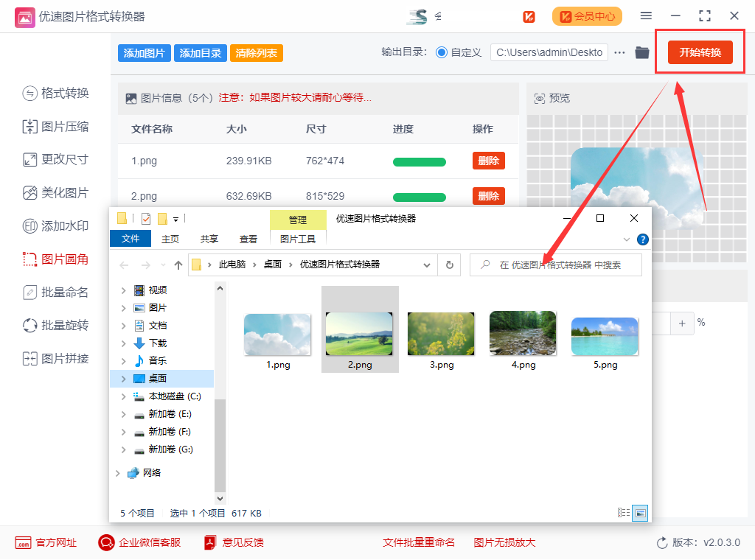Open 更改尺寸 tool
The image size is (755, 560).
click(55, 159)
